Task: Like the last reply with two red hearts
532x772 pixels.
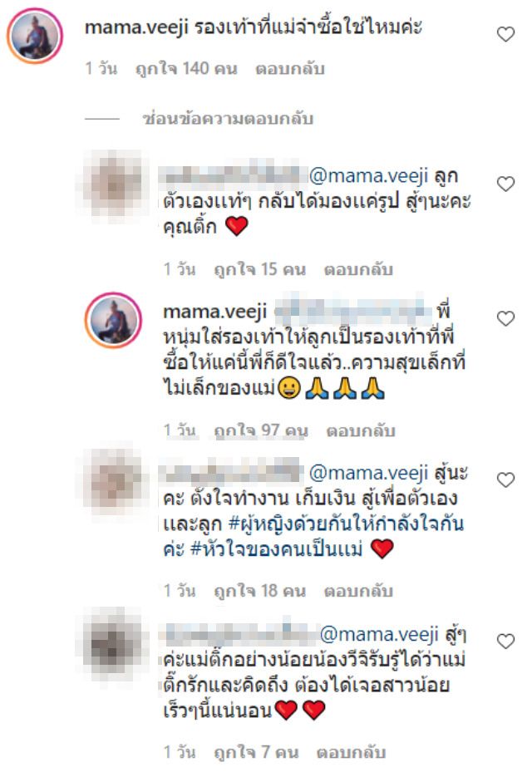Action: pyautogui.click(x=505, y=641)
